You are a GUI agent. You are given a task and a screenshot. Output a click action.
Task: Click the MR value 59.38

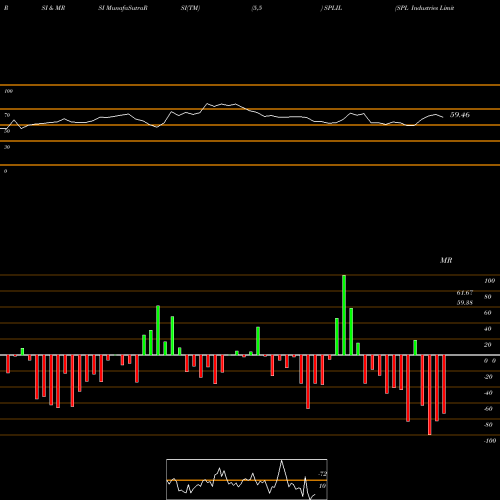[465, 303]
